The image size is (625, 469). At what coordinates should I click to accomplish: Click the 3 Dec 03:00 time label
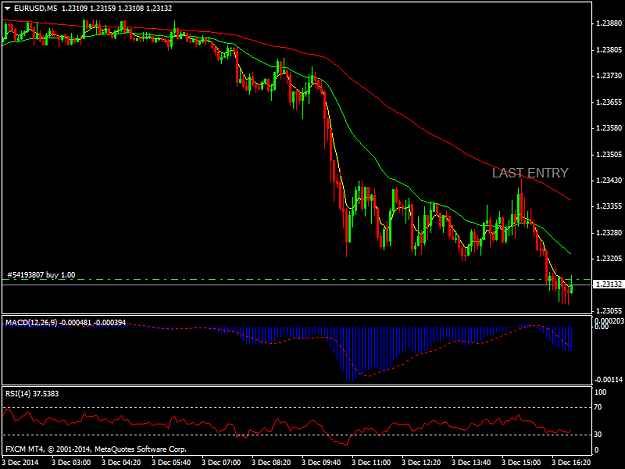tap(71, 463)
